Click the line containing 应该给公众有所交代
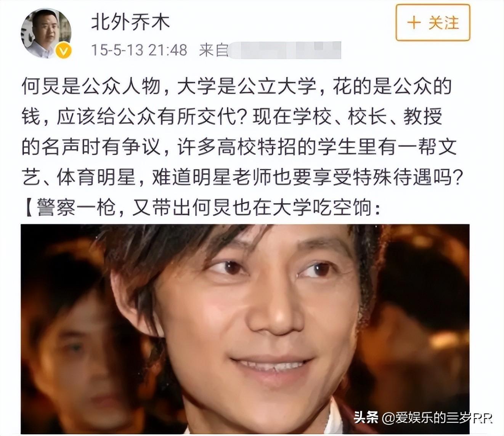The height and width of the screenshot is (436, 504). coord(232,117)
